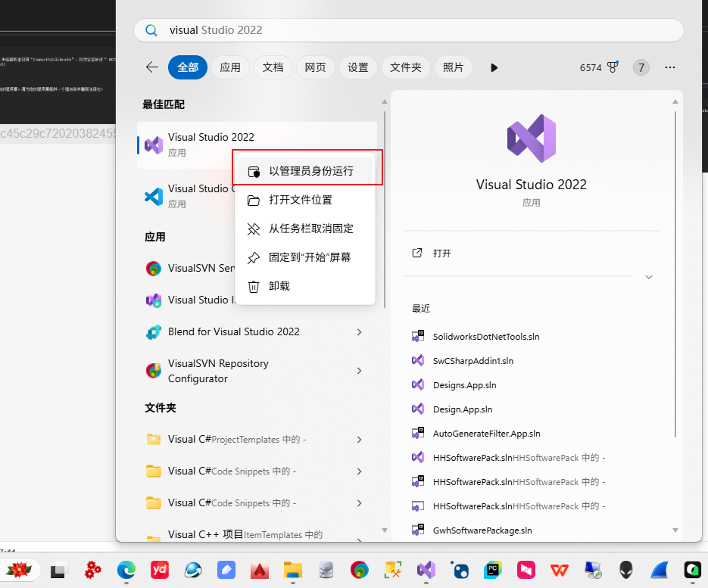Expand Blend for Visual Studio 2022 chevron

360,332
